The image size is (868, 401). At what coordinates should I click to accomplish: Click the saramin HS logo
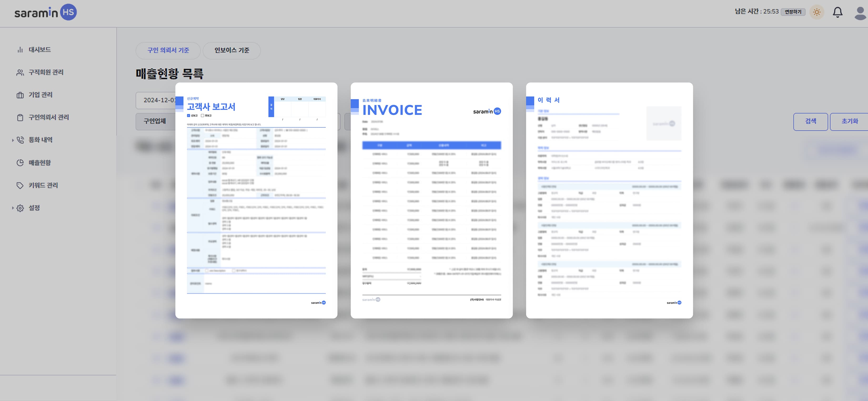tap(46, 12)
